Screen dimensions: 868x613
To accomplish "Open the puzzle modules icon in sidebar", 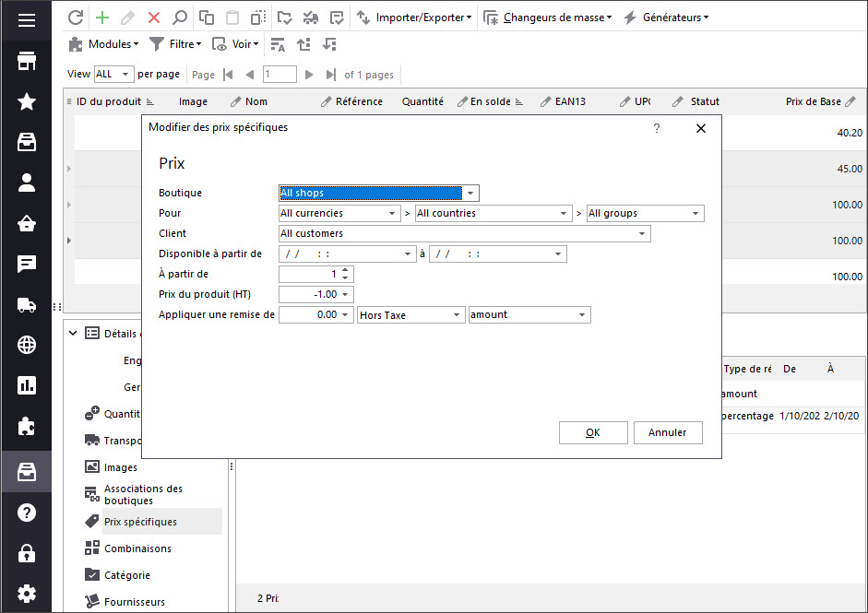I will (27, 426).
